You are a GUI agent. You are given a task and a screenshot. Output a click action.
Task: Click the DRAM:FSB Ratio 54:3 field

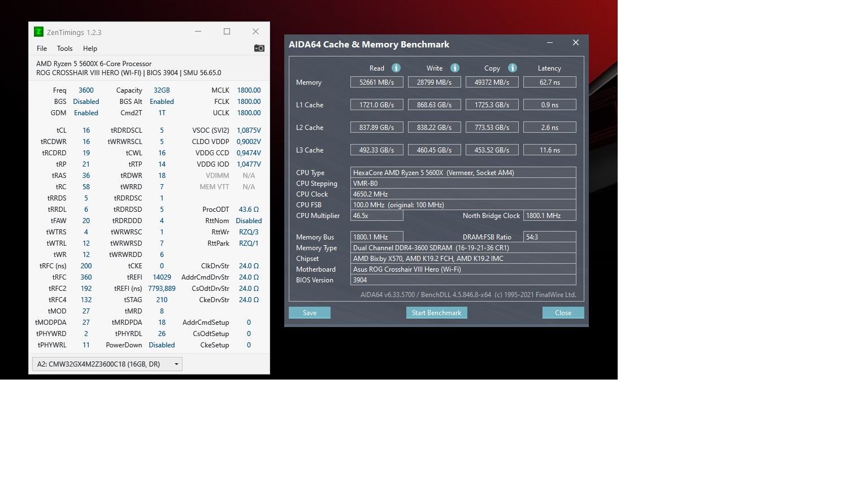549,237
